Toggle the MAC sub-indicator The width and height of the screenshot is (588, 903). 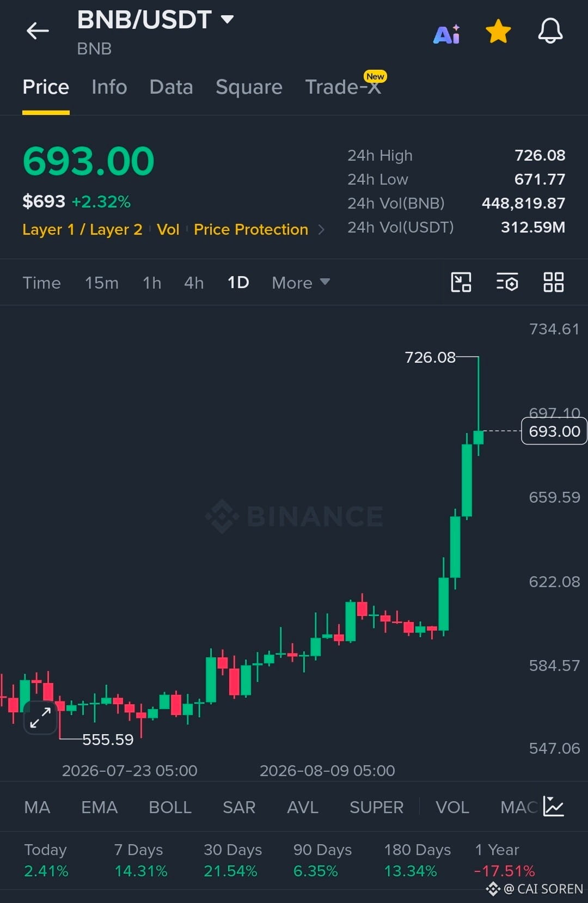coord(519,807)
